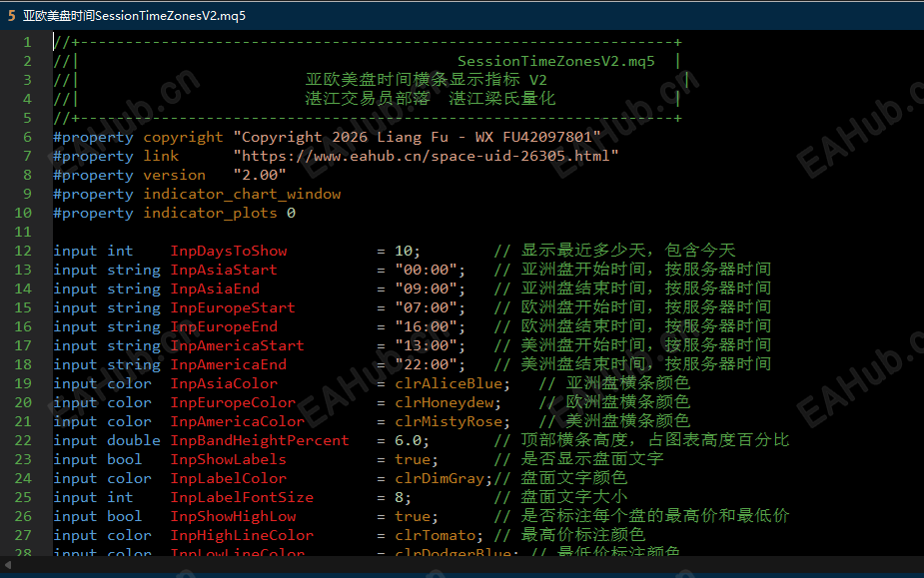
Task: Click the "22:00" string value
Action: (427, 364)
